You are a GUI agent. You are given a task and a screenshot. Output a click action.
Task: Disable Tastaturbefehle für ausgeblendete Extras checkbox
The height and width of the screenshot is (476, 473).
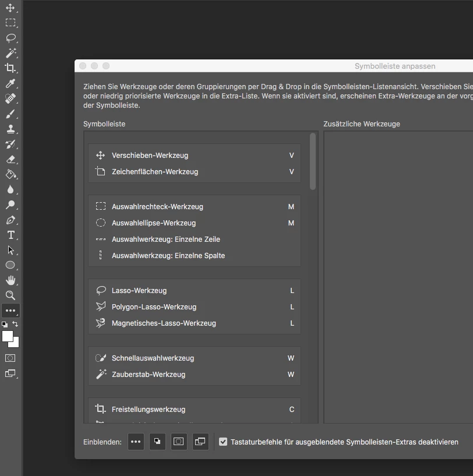pos(223,442)
